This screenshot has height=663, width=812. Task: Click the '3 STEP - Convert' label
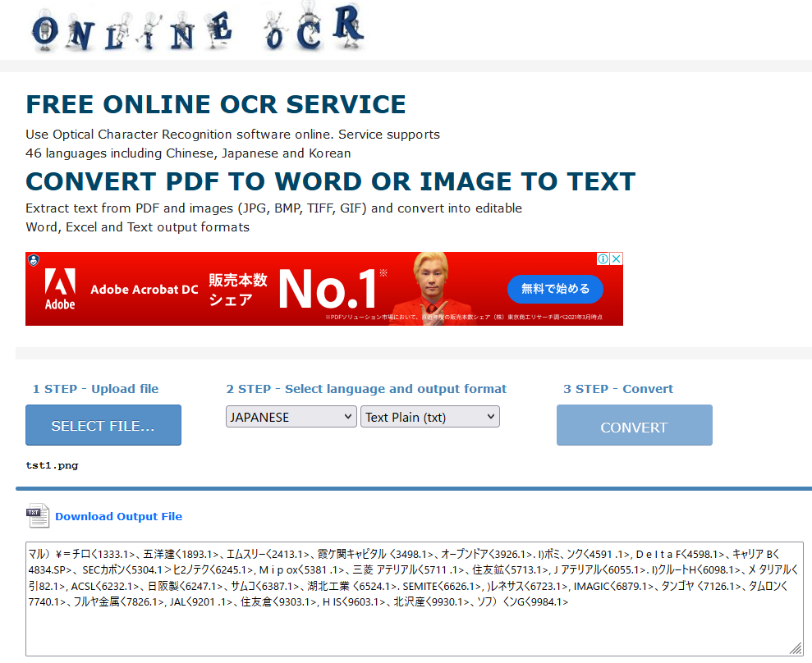(617, 389)
